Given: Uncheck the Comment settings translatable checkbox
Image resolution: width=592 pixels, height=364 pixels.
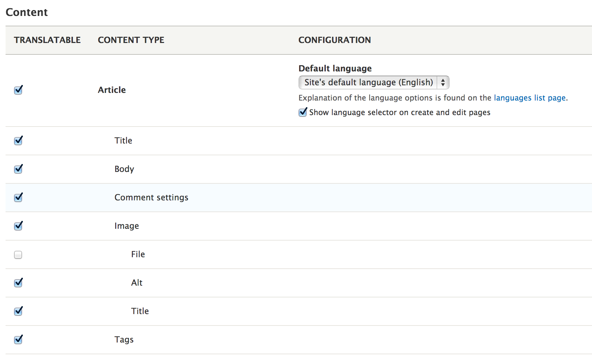Looking at the screenshot, I should pyautogui.click(x=18, y=198).
